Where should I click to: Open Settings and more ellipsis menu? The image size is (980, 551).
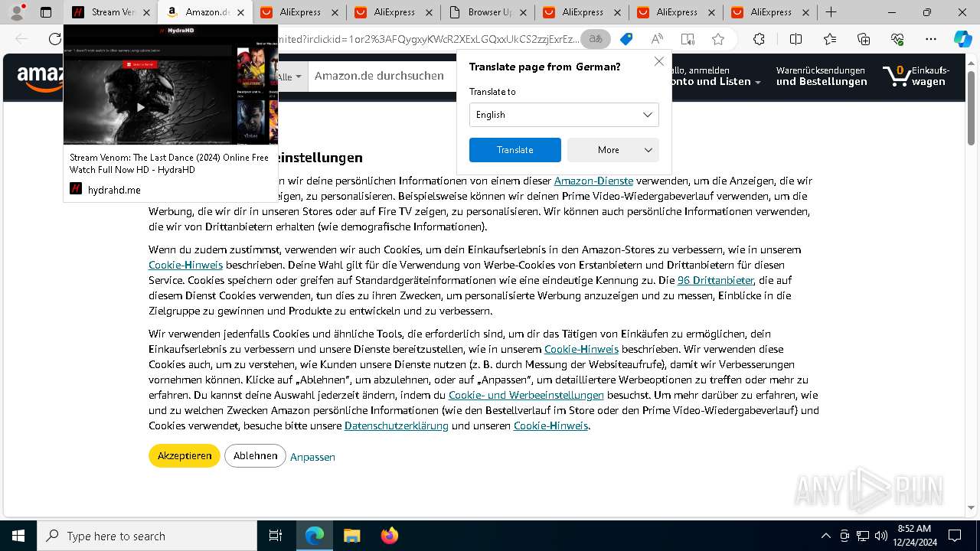(931, 39)
